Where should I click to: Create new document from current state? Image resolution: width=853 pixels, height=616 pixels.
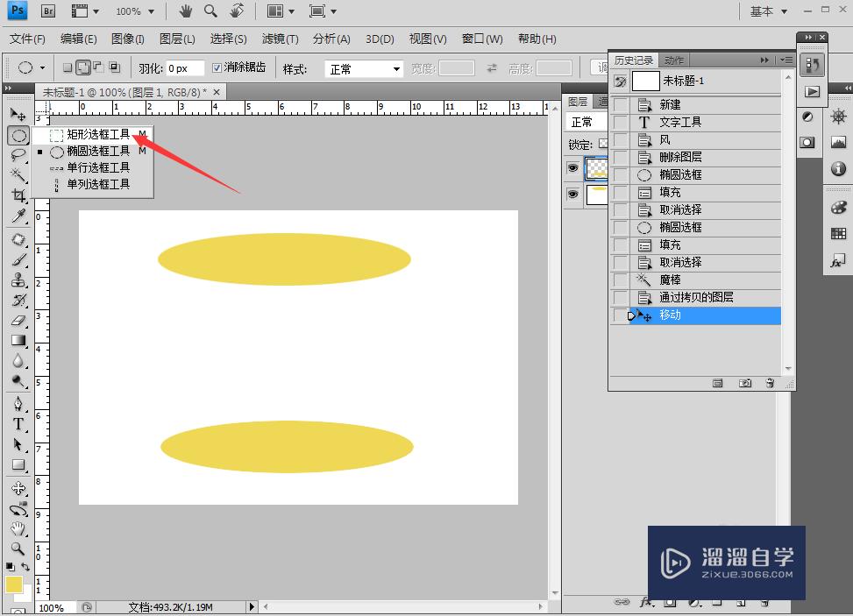pos(717,383)
